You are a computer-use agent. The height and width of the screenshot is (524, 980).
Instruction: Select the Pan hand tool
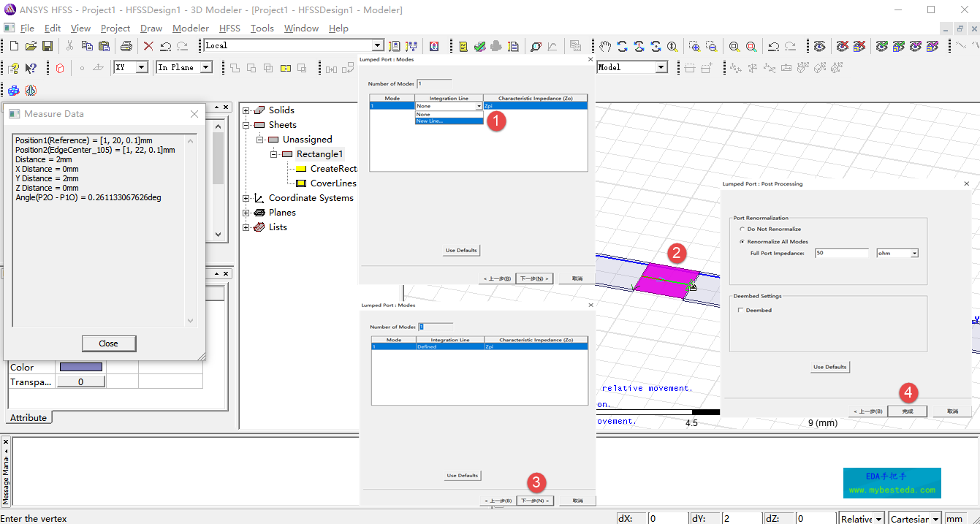tap(606, 46)
